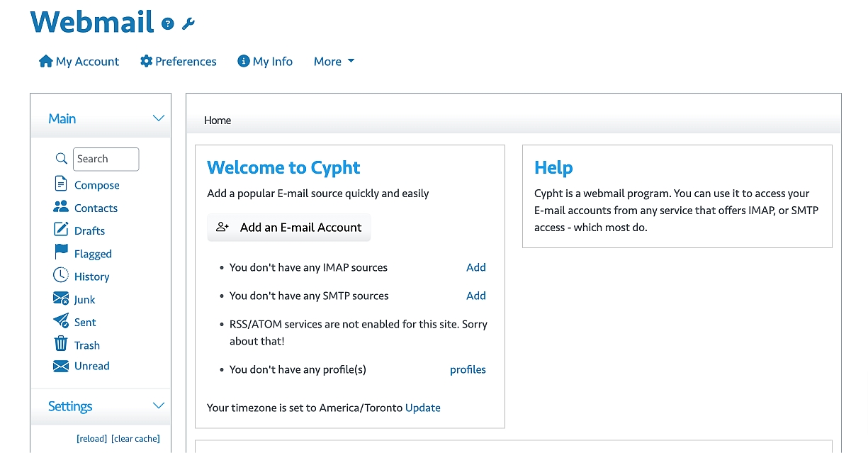Click the sidebar Search input field
The height and width of the screenshot is (453, 868).
[106, 159]
